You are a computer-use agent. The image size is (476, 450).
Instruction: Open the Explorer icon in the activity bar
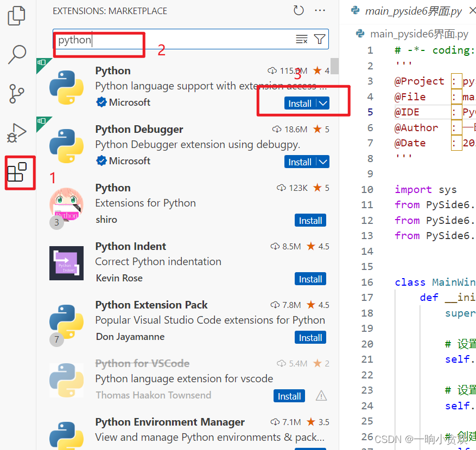click(x=16, y=16)
